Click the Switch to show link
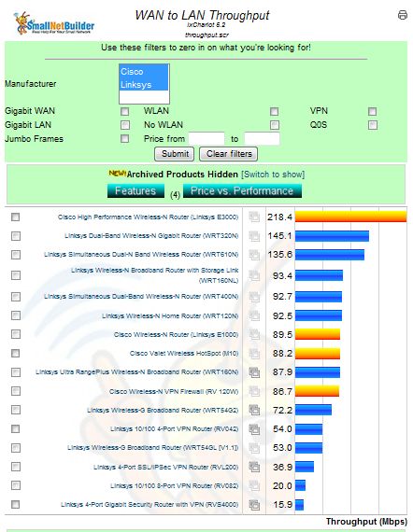Screen dimensions: 413x532 (273, 175)
